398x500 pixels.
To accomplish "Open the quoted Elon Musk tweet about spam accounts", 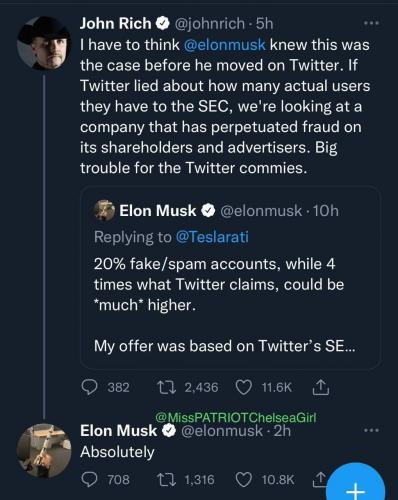I will pos(230,278).
